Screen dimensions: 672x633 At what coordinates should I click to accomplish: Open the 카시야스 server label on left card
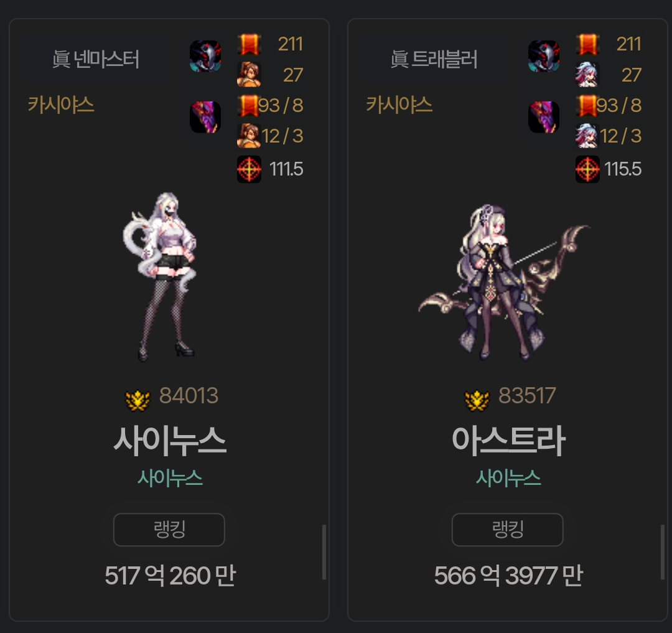tap(61, 105)
